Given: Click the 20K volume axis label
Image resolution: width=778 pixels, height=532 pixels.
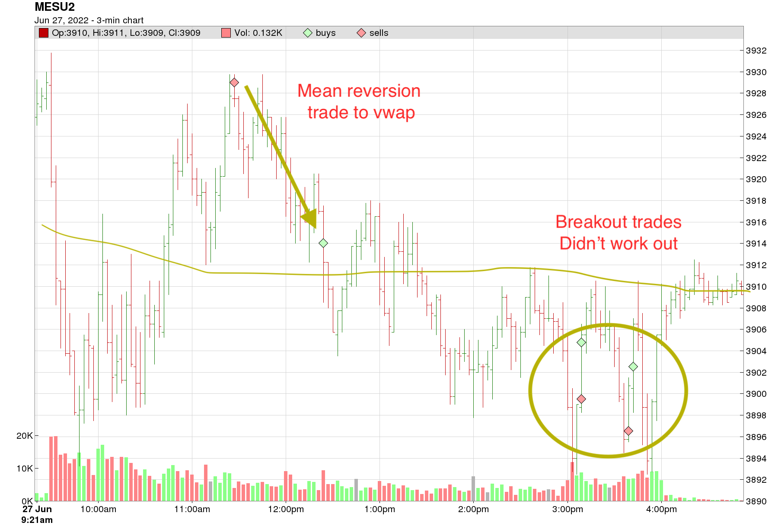Looking at the screenshot, I should (25, 436).
